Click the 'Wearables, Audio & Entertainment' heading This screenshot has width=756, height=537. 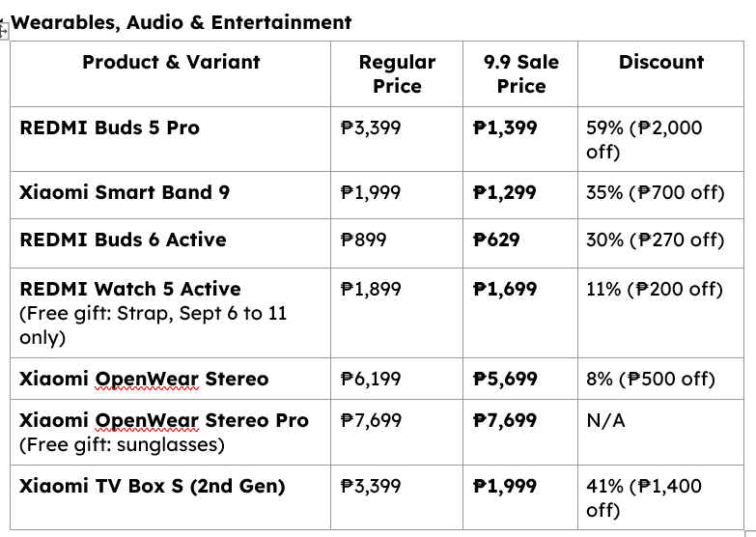tap(181, 21)
